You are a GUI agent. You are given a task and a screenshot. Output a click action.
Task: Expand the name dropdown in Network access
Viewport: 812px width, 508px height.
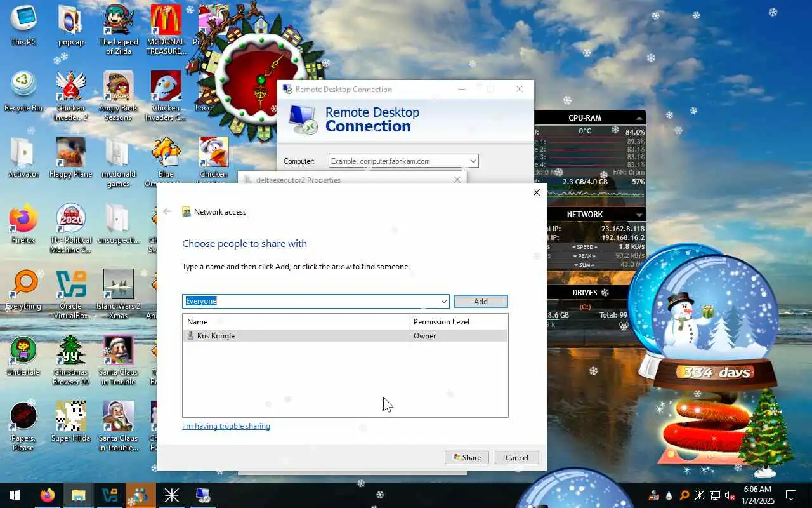click(x=443, y=301)
